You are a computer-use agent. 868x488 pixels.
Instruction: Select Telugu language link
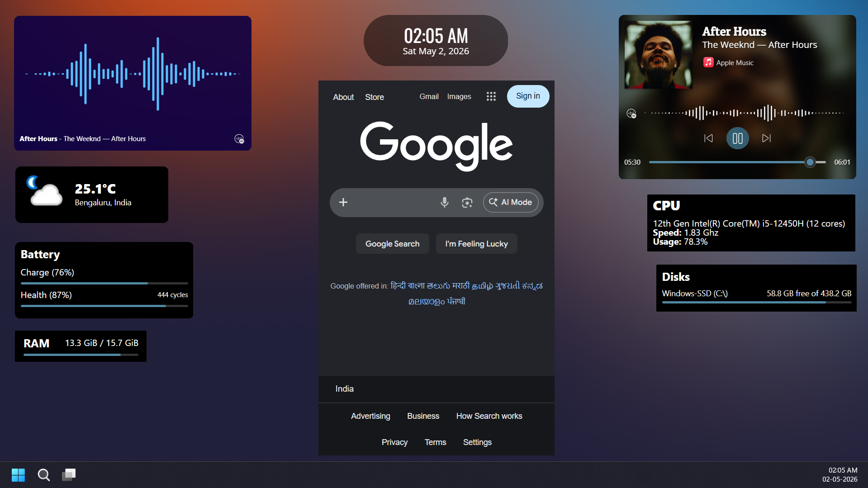(x=438, y=286)
